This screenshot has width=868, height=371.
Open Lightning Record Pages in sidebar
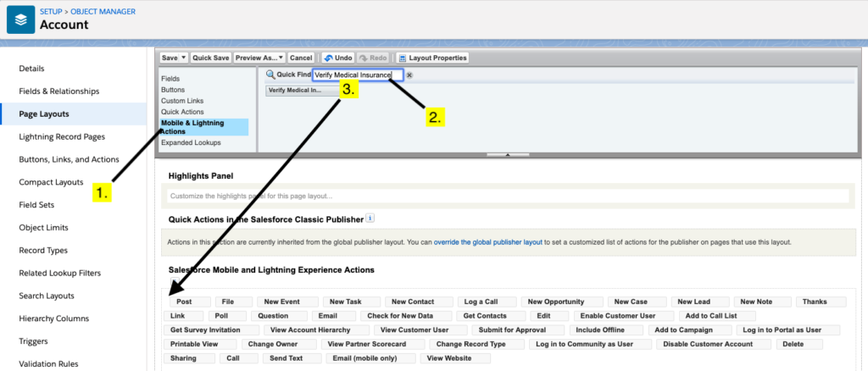(62, 136)
